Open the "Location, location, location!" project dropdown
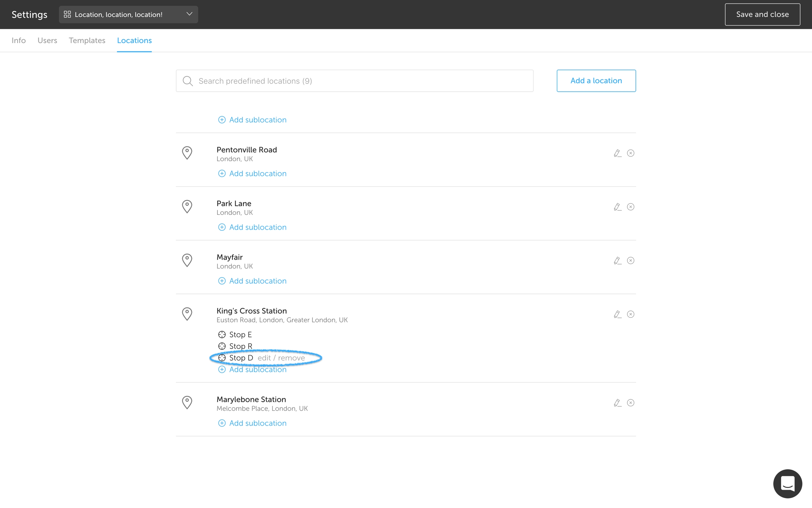This screenshot has width=812, height=508. click(128, 14)
